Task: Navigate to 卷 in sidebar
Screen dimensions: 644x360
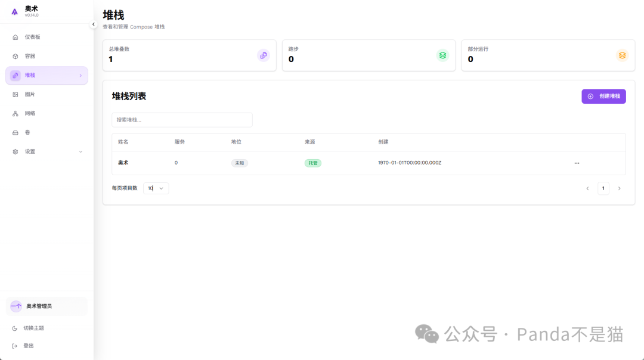Action: pos(47,132)
